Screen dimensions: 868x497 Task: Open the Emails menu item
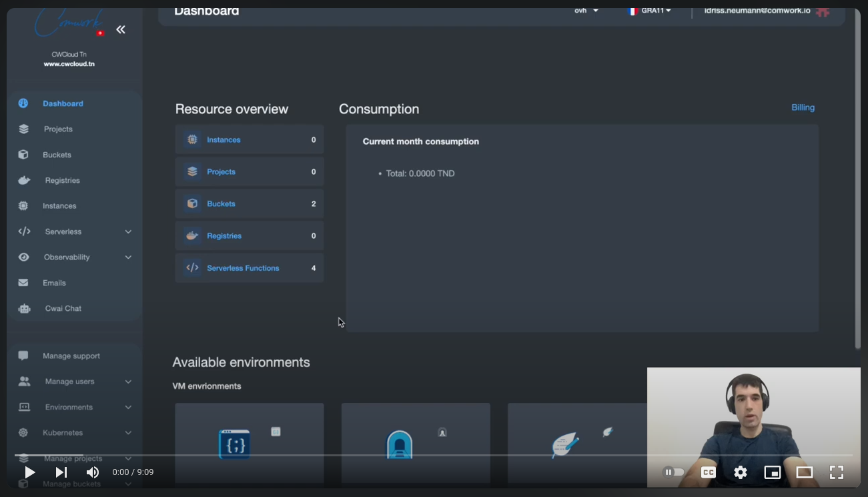54,283
